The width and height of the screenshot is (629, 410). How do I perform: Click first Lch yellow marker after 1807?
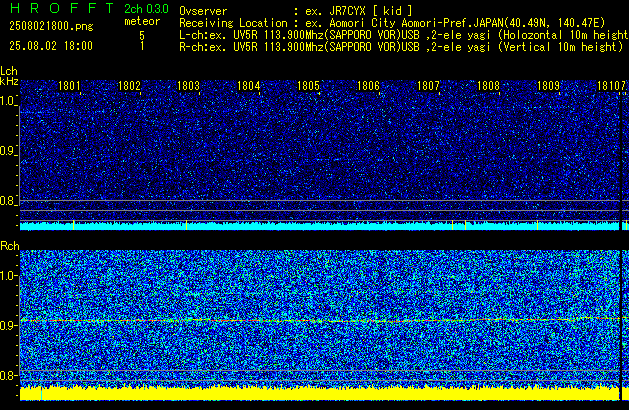tap(452, 225)
